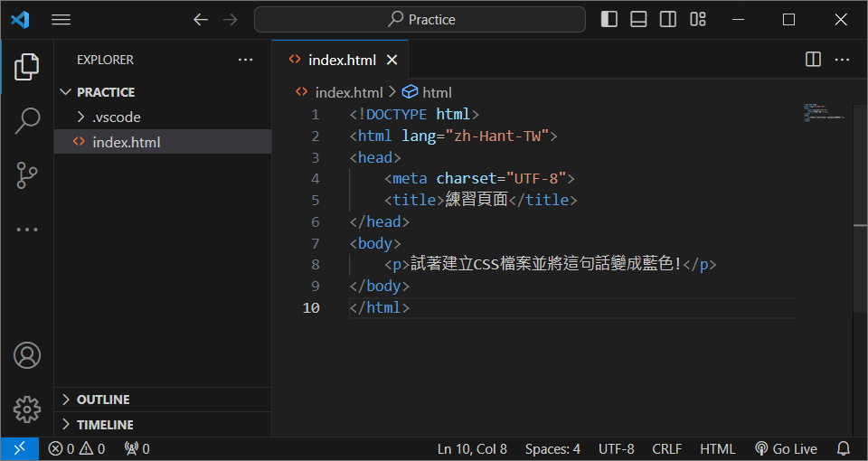Click Go Live in status bar
This screenshot has width=868, height=461.
(x=786, y=448)
